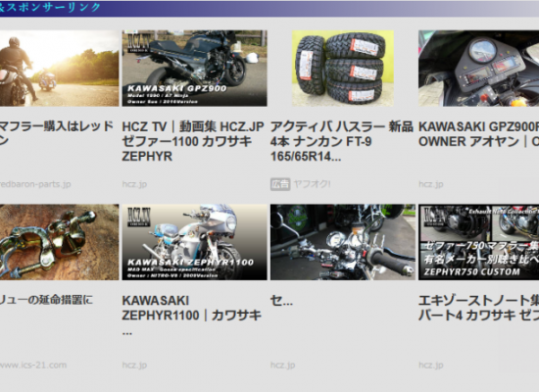Open HCZ TV 動画集 ゼファー1100 headline
Image resolution: width=539 pixels, height=392 pixels.
click(x=193, y=141)
